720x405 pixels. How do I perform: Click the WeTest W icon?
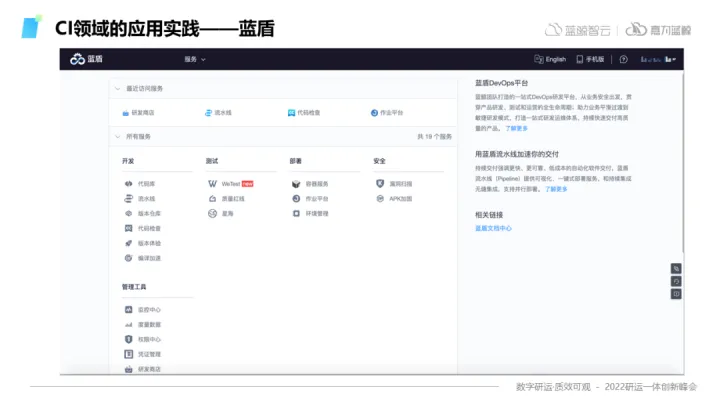pos(212,184)
